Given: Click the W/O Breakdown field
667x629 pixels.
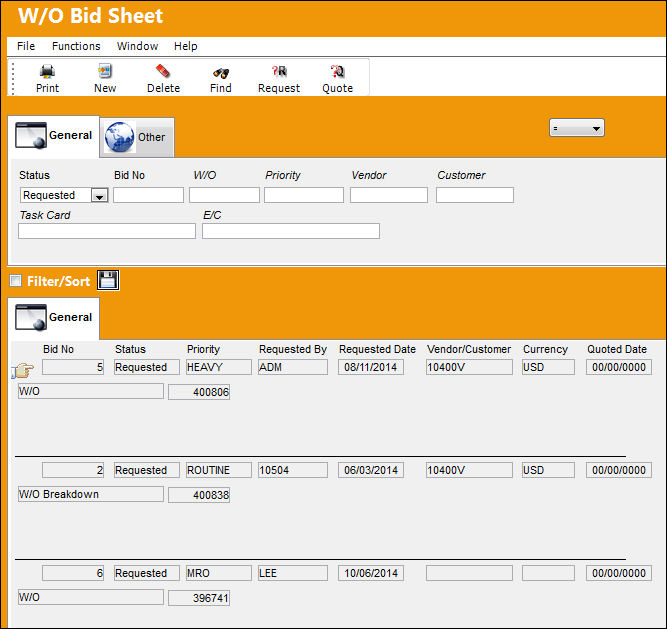Looking at the screenshot, I should pos(91,494).
